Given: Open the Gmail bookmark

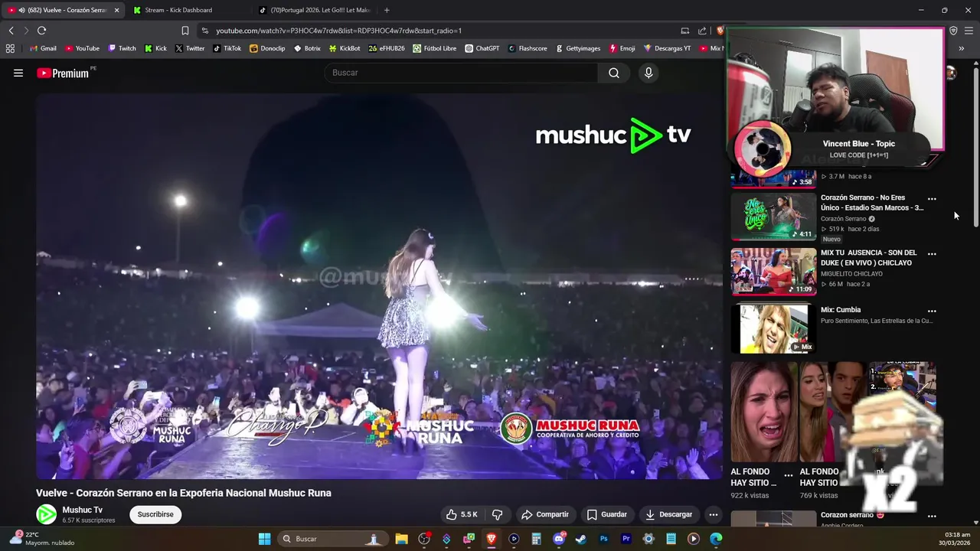Looking at the screenshot, I should click(x=43, y=48).
